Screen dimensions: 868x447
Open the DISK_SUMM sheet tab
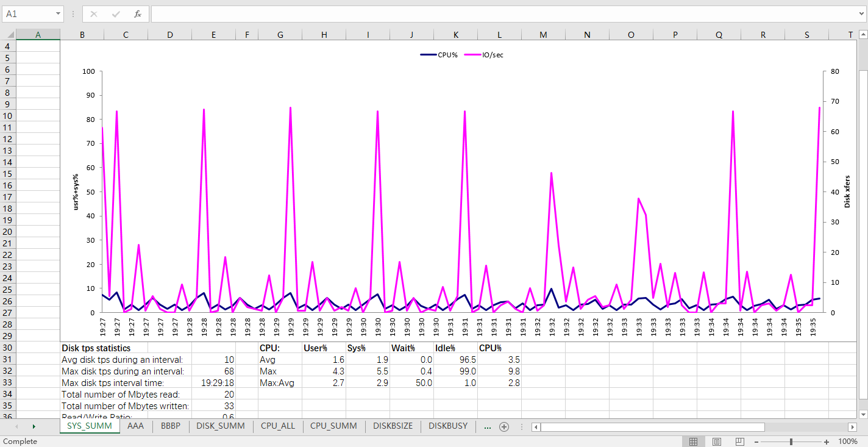tap(220, 426)
